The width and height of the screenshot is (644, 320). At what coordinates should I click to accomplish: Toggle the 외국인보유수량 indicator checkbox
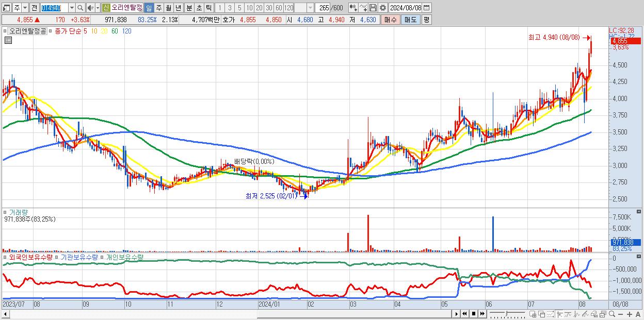pyautogui.click(x=6, y=257)
